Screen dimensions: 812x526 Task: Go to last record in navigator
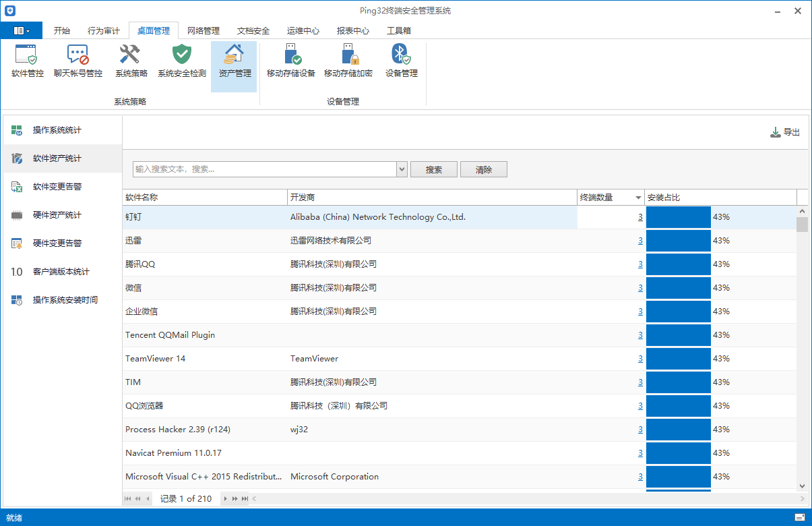(x=245, y=499)
